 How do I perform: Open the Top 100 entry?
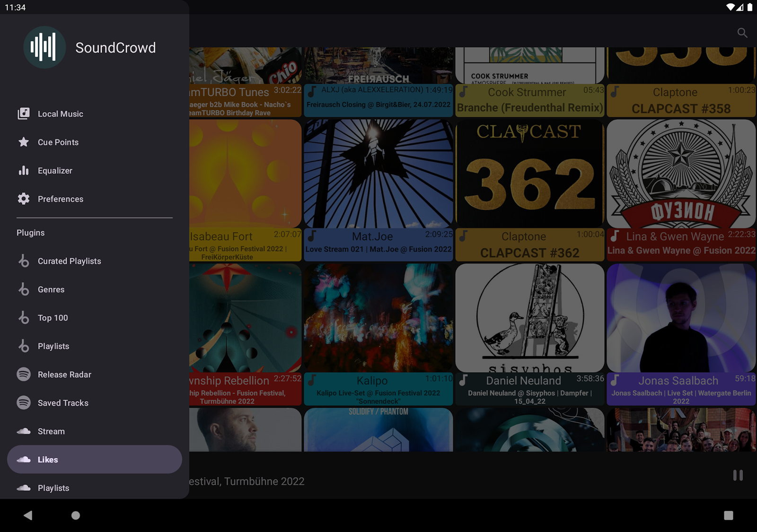[95, 318]
